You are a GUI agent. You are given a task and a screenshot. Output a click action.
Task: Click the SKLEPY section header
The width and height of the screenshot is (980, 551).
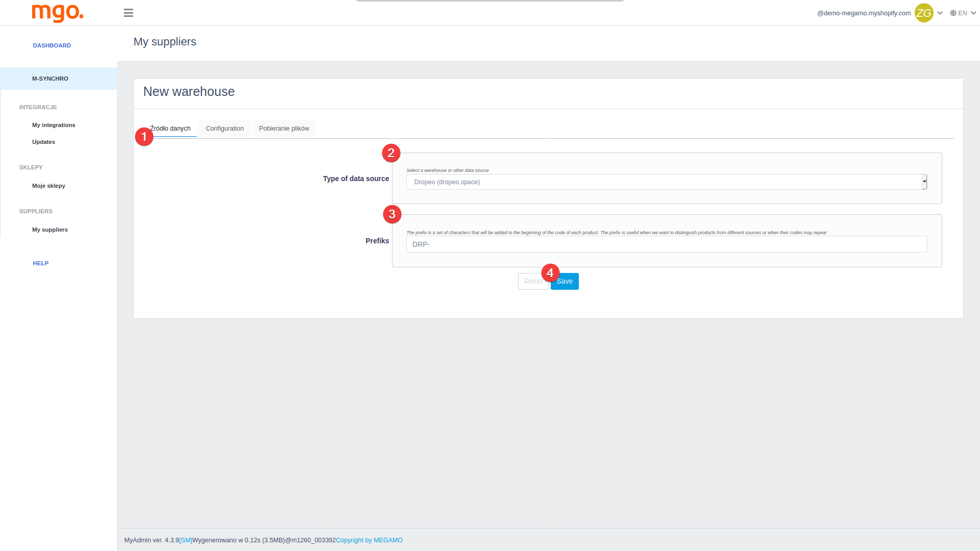point(31,167)
